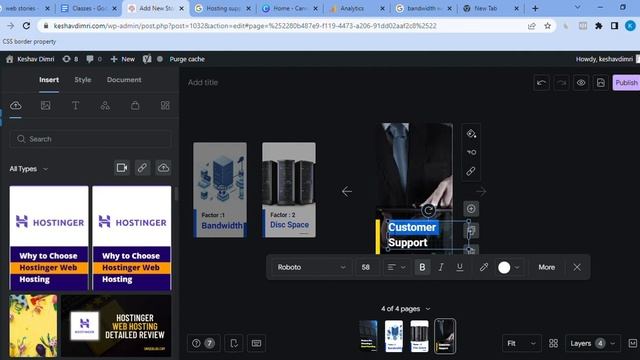Click the background fill icon beside canvas
The image size is (640, 360).
471,133
